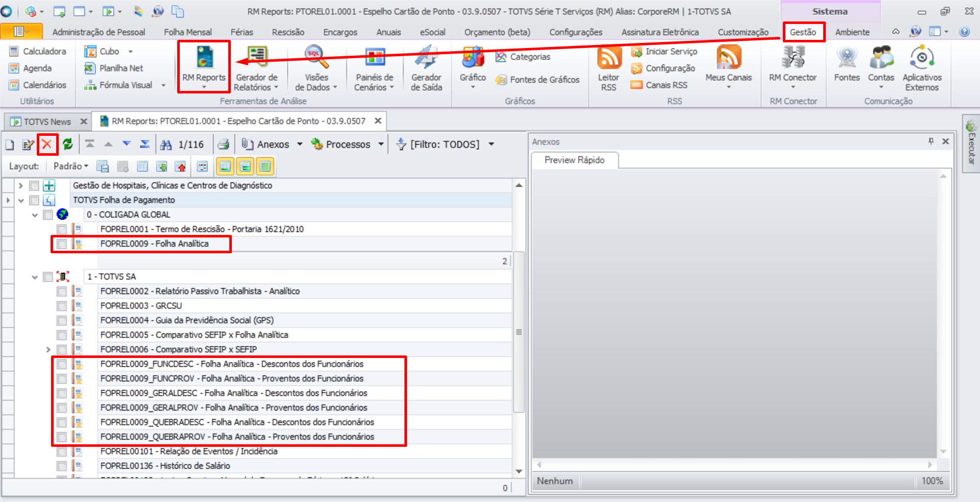Expand FOPREL0006 Comparativo SEFIP x SEFIP row
Viewport: 980px width, 502px height.
click(x=49, y=349)
